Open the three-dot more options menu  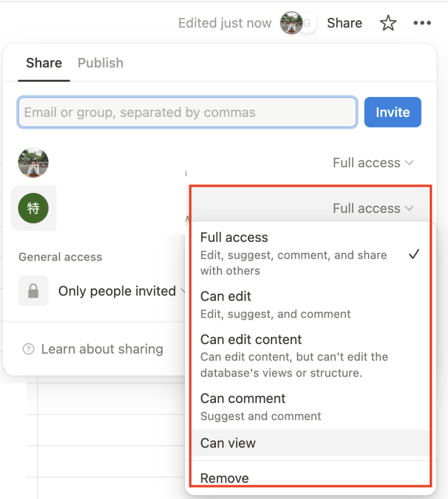tap(422, 23)
